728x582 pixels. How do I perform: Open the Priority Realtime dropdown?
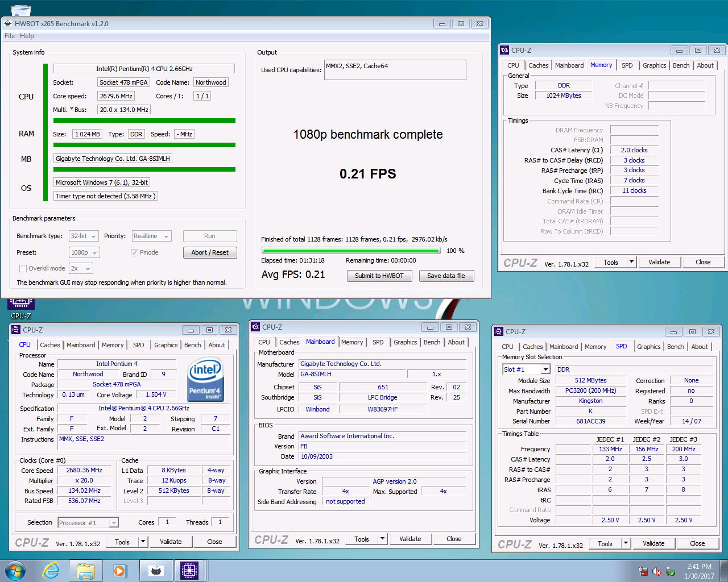pos(151,236)
